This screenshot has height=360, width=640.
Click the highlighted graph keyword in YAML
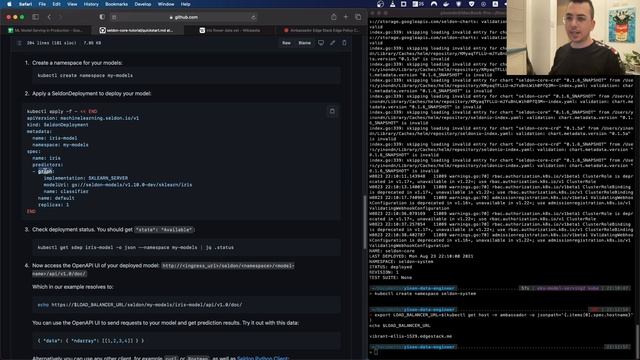[x=45, y=171]
